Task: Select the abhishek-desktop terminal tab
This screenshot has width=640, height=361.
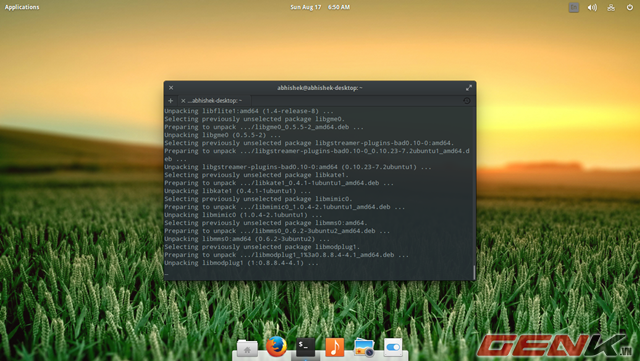Action: [216, 100]
